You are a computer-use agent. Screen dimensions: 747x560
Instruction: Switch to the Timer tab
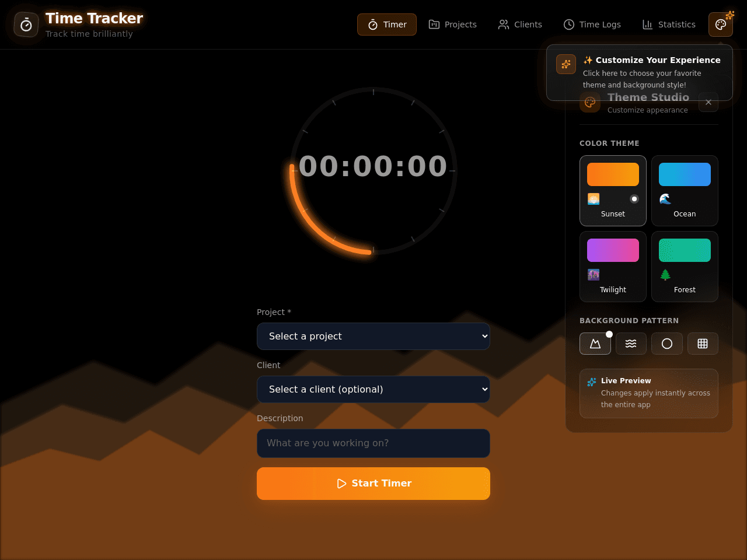coord(387,24)
